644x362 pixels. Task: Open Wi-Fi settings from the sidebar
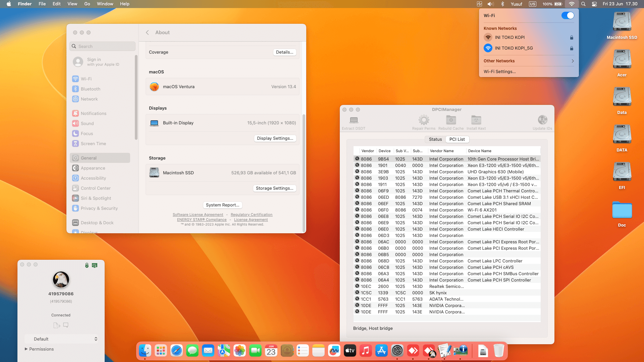tap(86, 79)
